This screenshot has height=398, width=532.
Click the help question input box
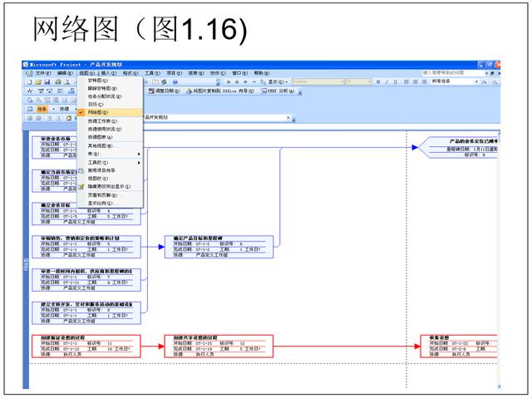452,73
